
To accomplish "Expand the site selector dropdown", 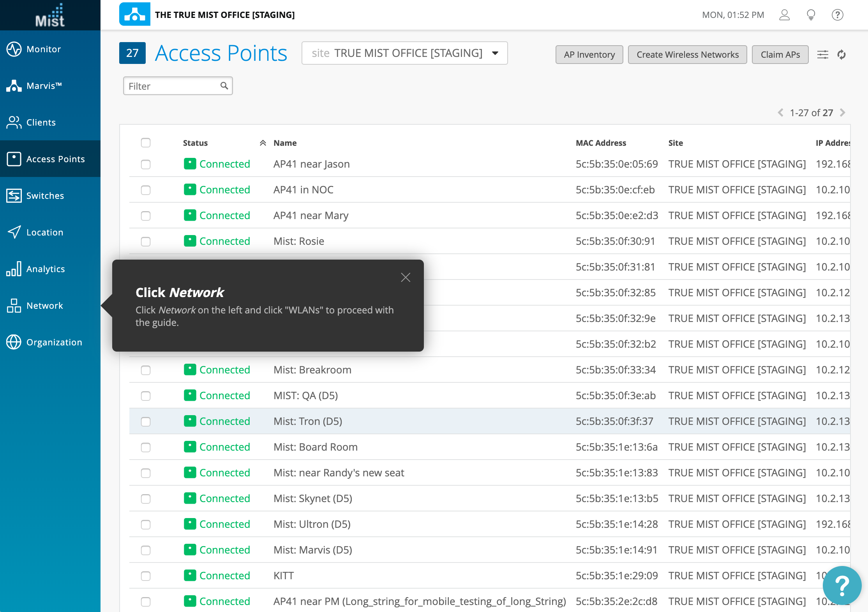I will point(495,53).
